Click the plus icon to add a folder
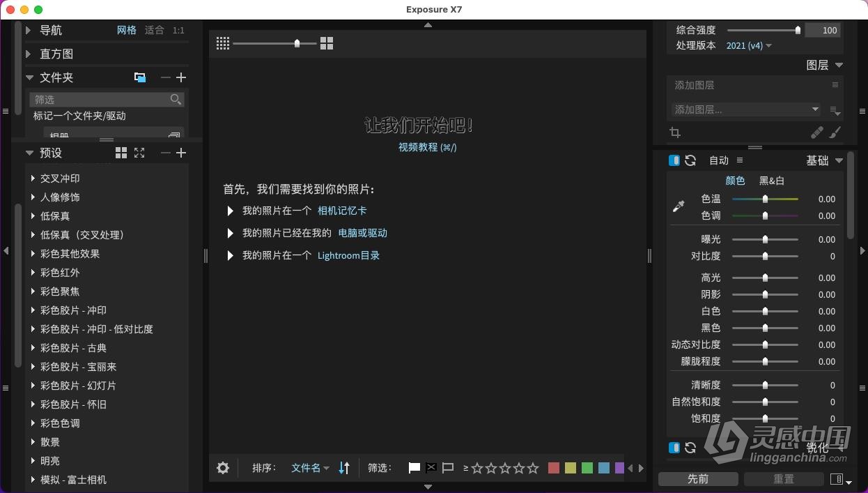 181,77
